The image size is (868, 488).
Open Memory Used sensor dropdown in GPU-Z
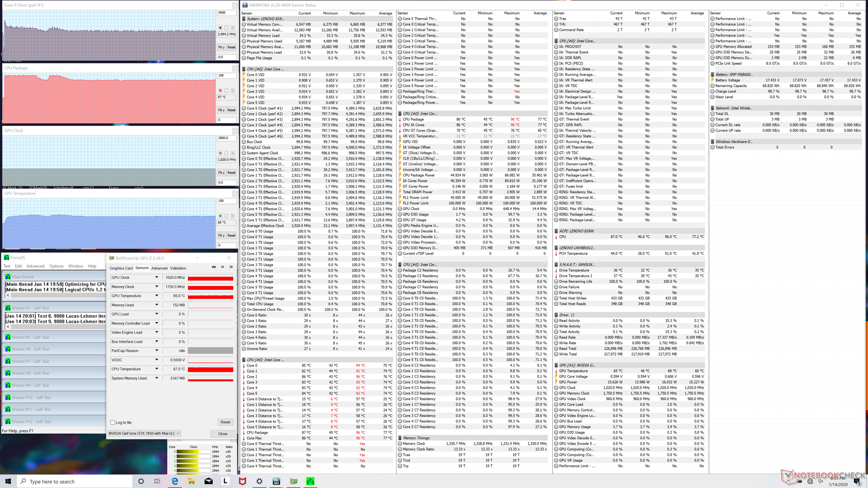(x=157, y=305)
